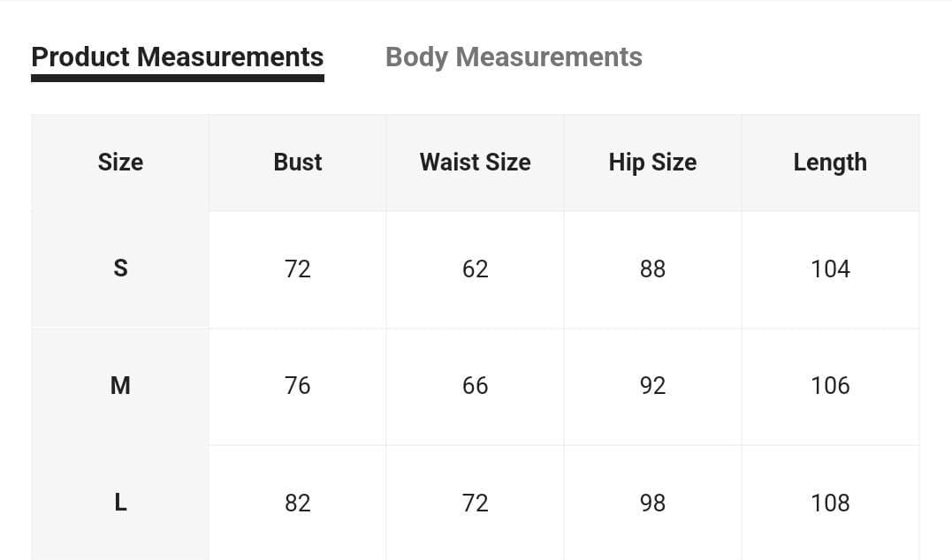This screenshot has height=560, width=952.
Task: Click the waist value 62 for size S
Action: (475, 269)
